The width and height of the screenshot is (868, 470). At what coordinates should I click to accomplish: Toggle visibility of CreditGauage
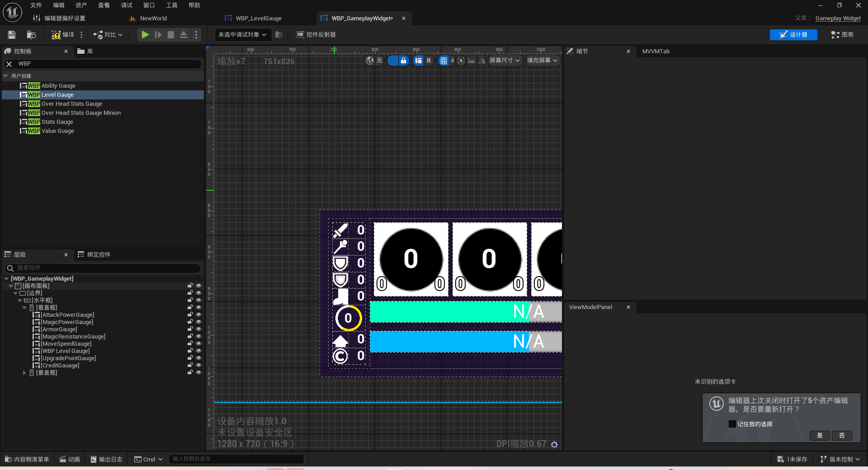198,365
